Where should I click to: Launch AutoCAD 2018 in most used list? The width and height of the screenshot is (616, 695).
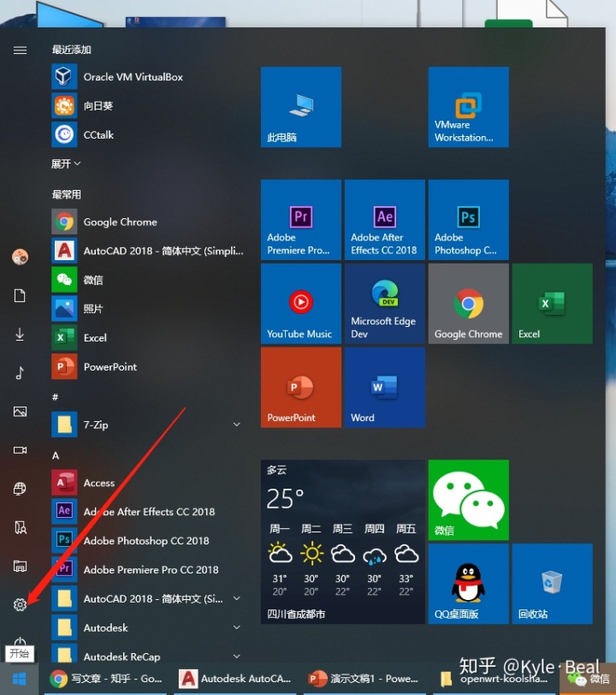click(x=149, y=251)
